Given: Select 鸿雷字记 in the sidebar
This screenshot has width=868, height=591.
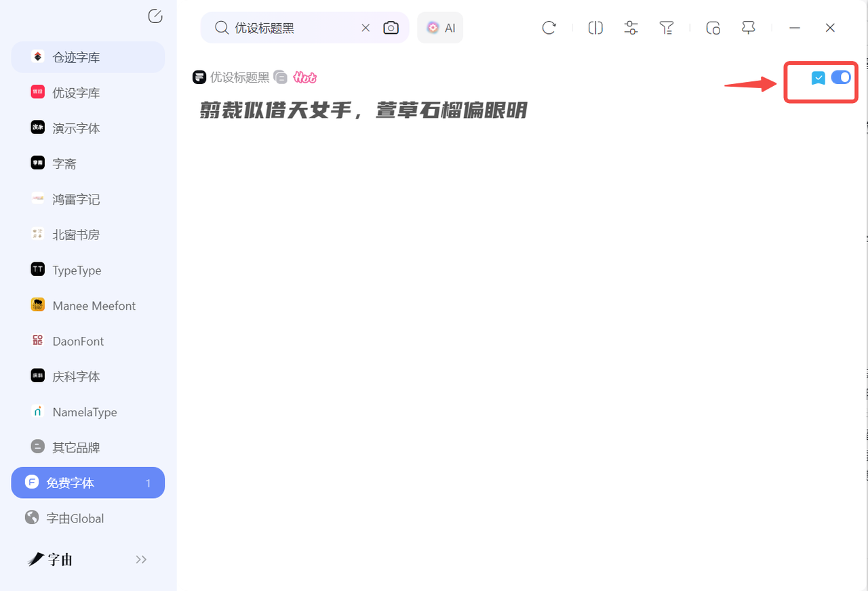Looking at the screenshot, I should click(88, 199).
